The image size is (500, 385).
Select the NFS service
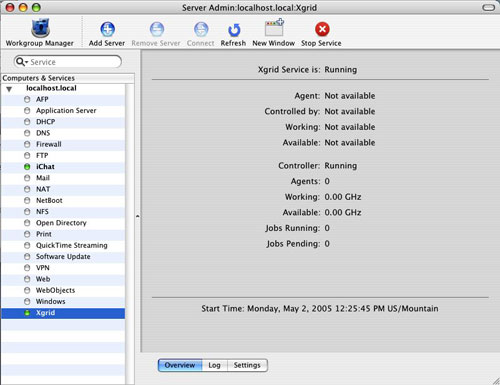[x=63, y=212]
